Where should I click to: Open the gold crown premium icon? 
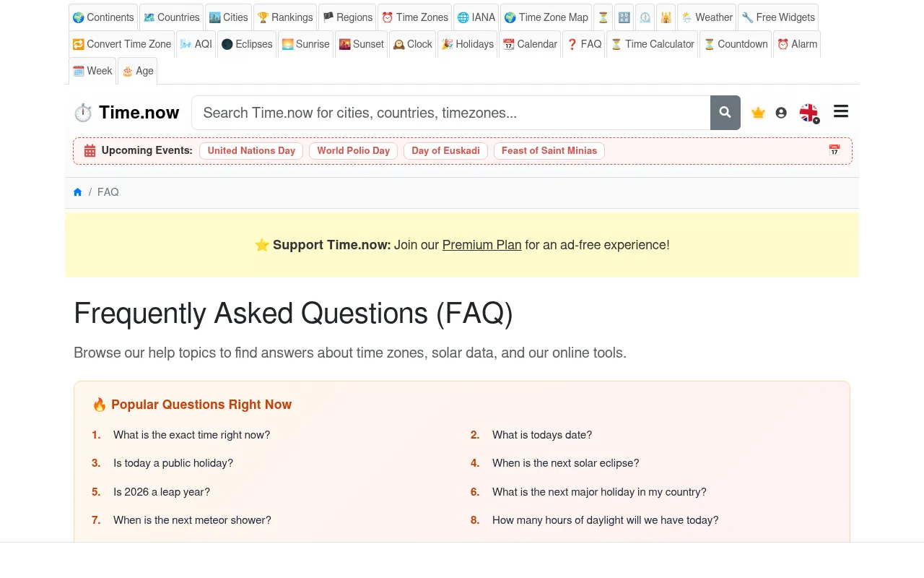click(758, 113)
